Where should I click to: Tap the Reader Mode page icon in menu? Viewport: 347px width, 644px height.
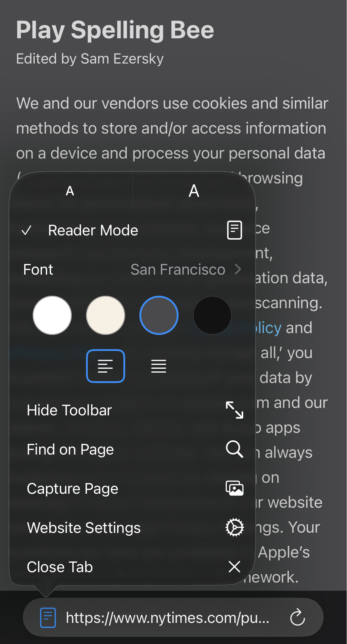234,230
